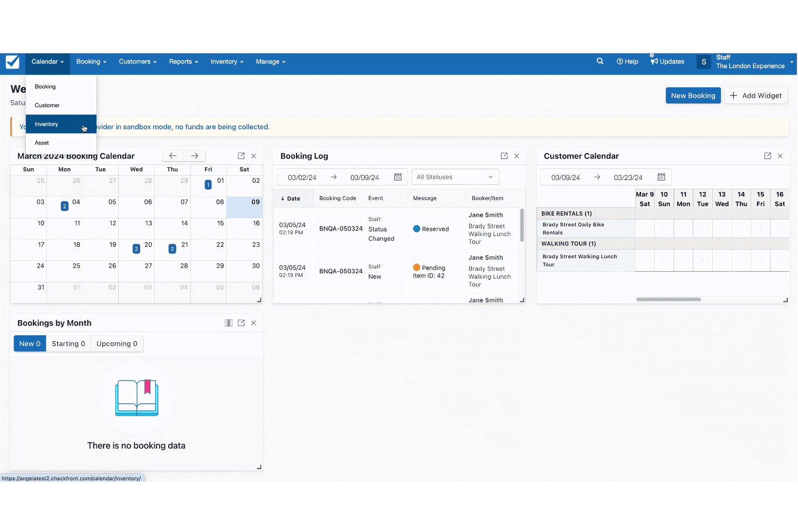The image size is (798, 532).
Task: Pop out the Bookings by Month widget
Action: 241,323
